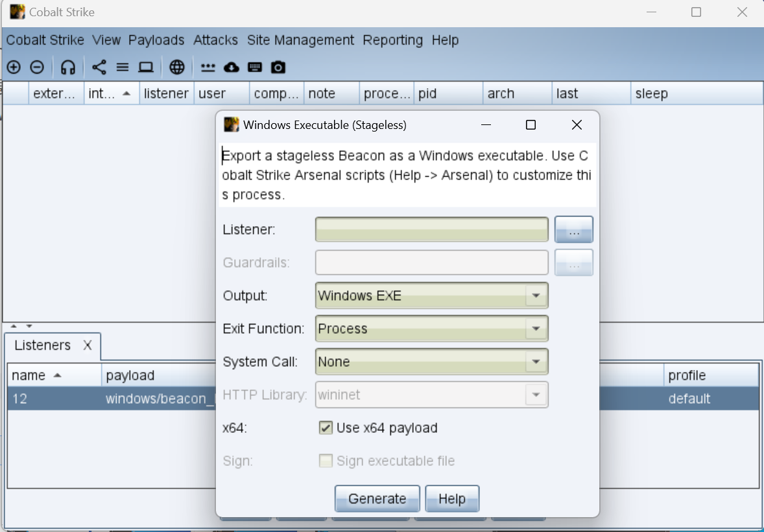The width and height of the screenshot is (764, 532).
Task: Select the listener row named 12
Action: [54, 399]
